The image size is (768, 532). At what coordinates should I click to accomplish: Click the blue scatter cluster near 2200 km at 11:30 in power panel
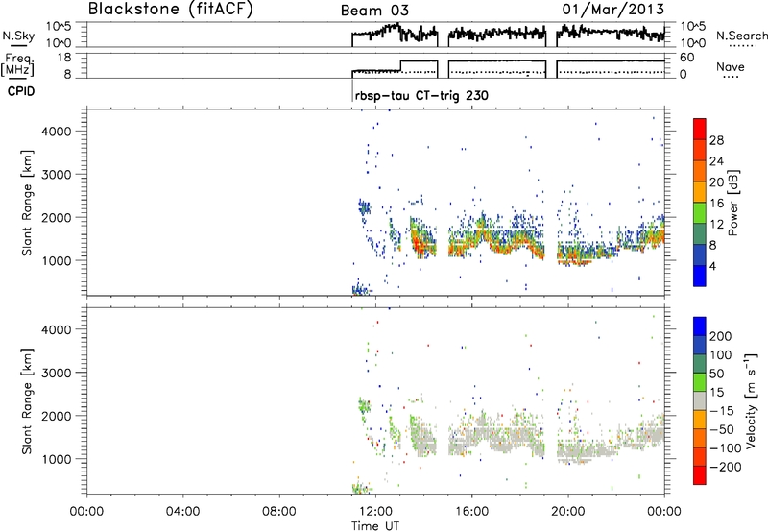[x=365, y=207]
